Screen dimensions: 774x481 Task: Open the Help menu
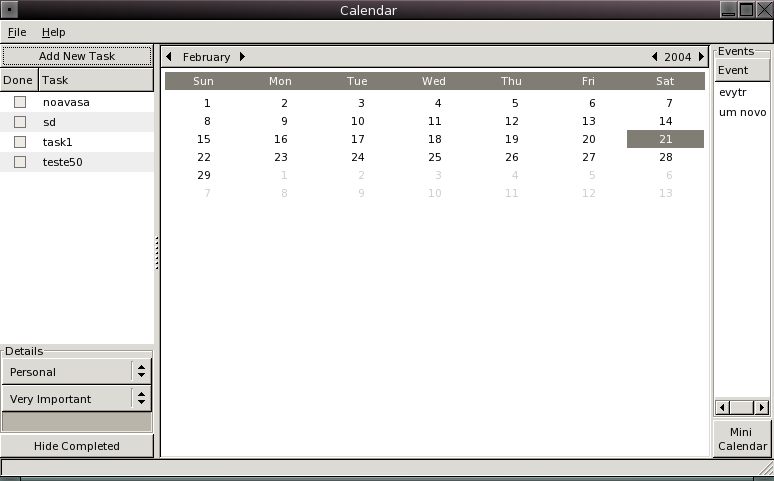pyautogui.click(x=53, y=32)
